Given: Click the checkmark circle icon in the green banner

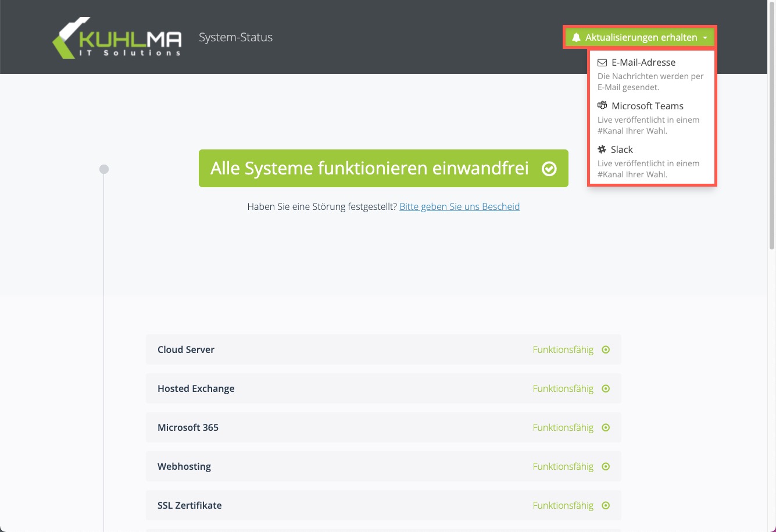Looking at the screenshot, I should 549,169.
